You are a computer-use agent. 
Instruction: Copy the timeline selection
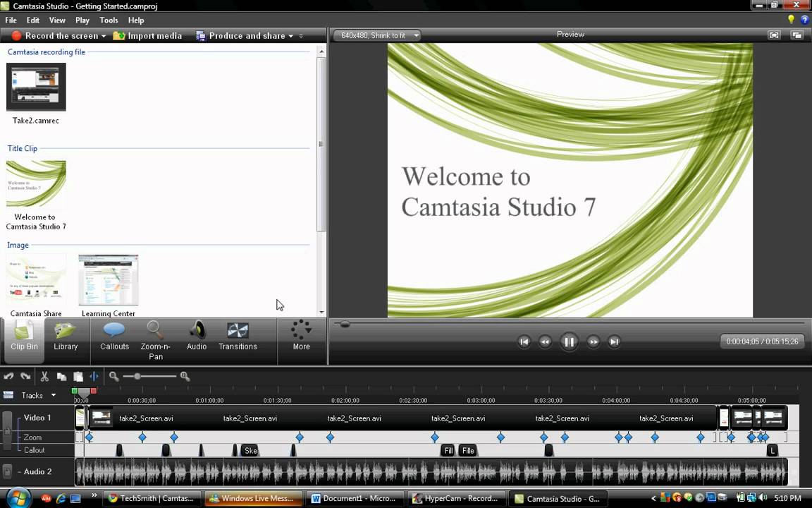61,376
